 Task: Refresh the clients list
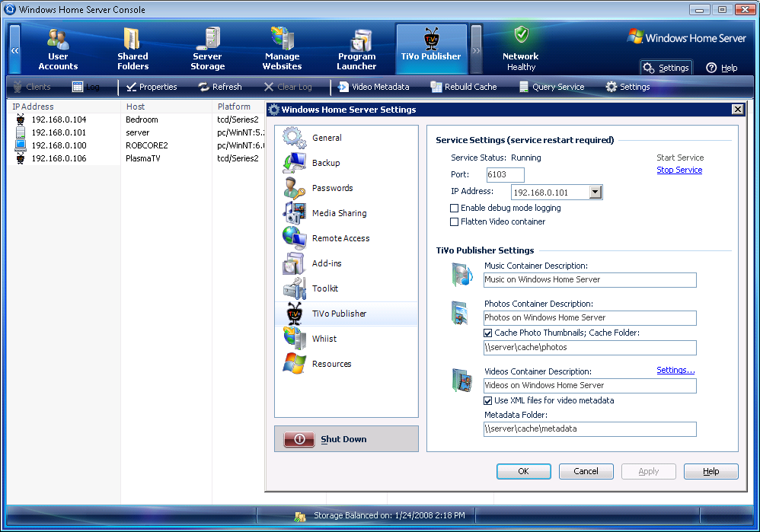(x=220, y=87)
